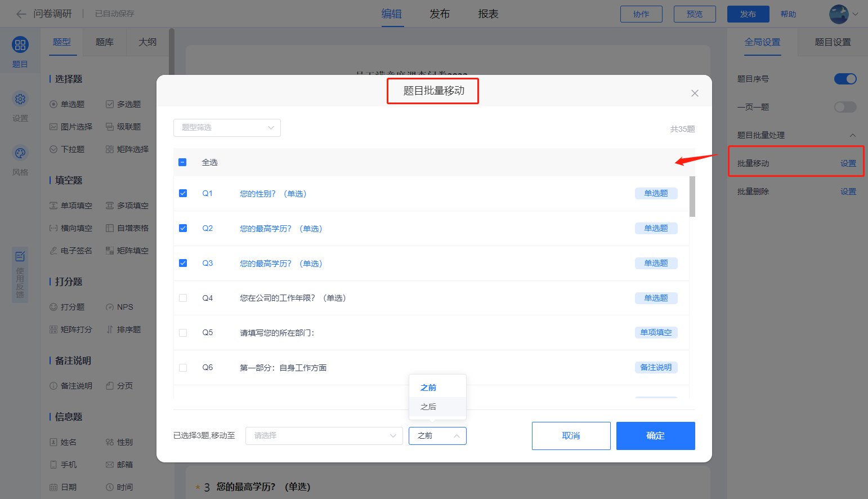
Task: Click the question list scrollbar thumb
Action: point(692,197)
